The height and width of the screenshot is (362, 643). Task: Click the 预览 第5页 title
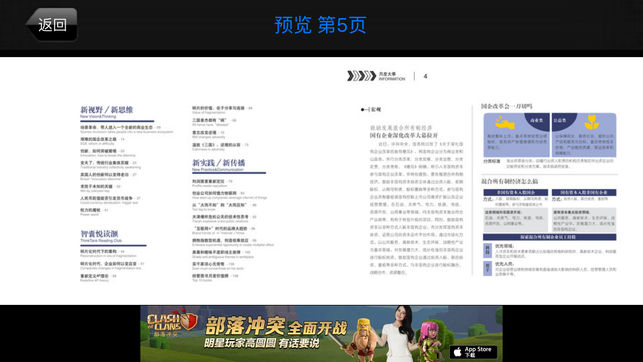tap(320, 25)
